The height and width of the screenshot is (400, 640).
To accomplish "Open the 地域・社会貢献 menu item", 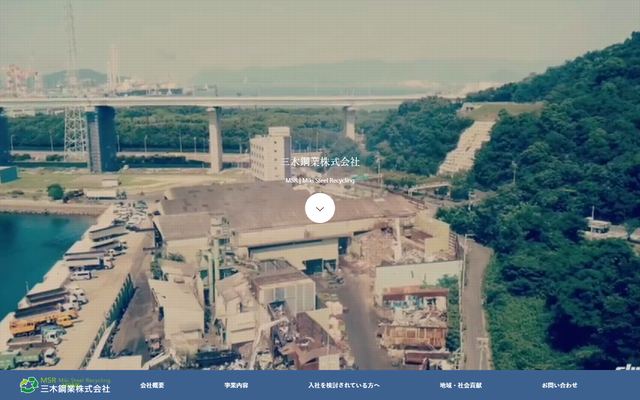I will [x=461, y=385].
